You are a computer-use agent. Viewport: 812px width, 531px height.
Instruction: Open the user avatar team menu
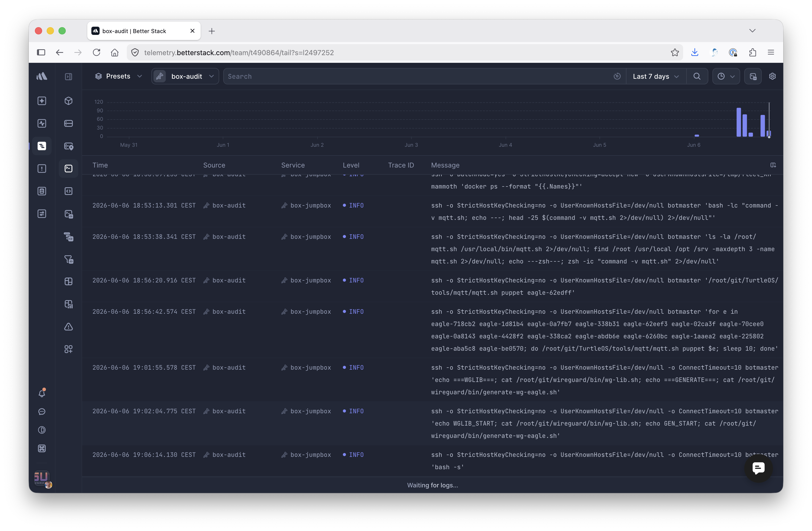(42, 479)
